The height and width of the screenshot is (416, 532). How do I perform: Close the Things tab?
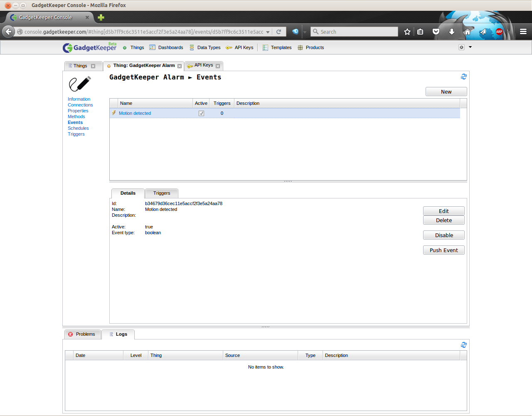click(x=93, y=66)
